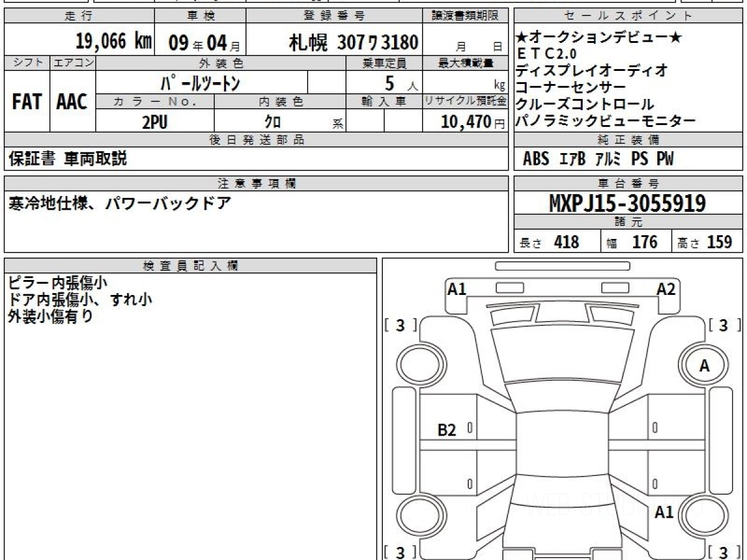Select the ETC2.0 line
This screenshot has height=560, width=747.
click(x=547, y=54)
